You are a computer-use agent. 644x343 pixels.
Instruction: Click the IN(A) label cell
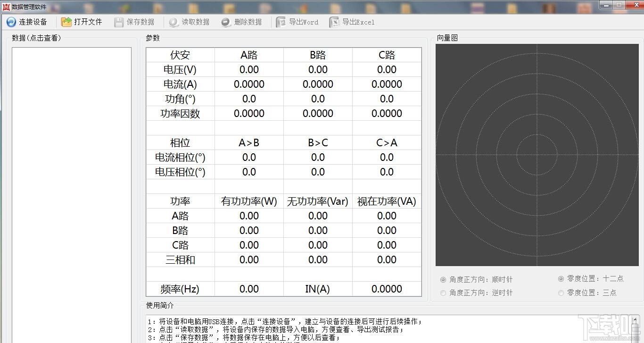318,289
